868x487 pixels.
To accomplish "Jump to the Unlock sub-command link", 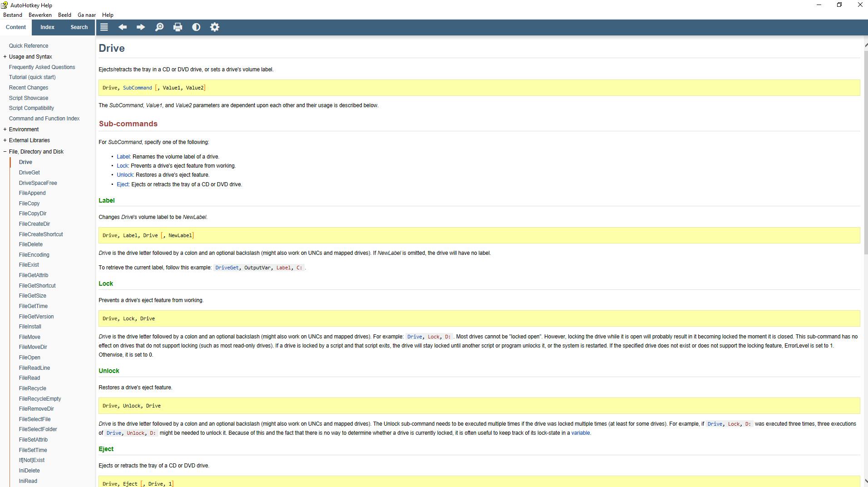I will (x=125, y=175).
